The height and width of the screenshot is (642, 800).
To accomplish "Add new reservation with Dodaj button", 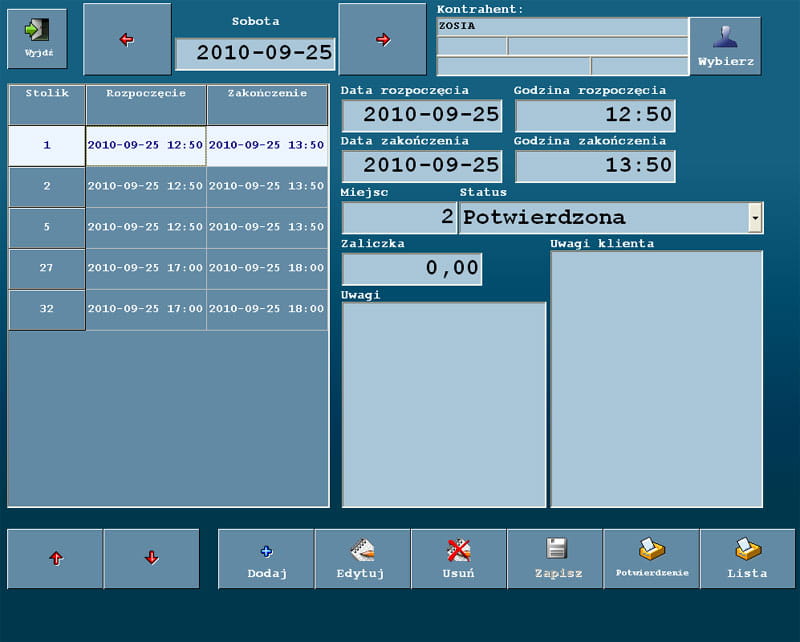I will click(x=266, y=559).
